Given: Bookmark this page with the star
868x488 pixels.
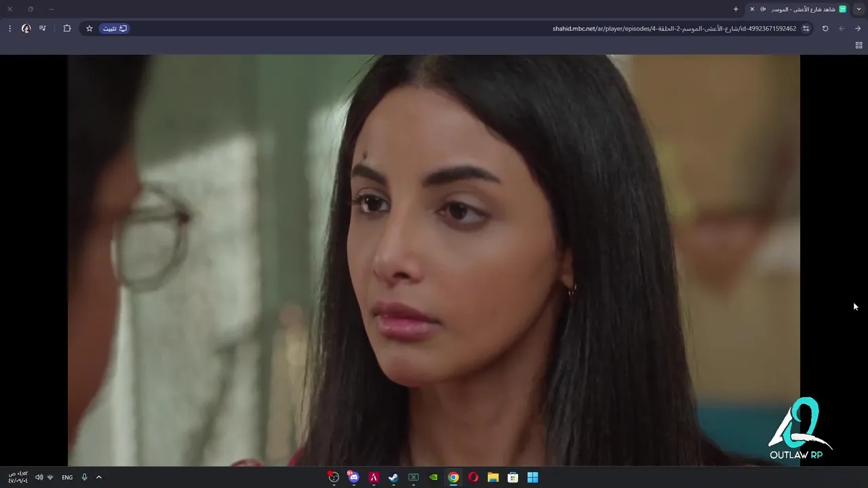Looking at the screenshot, I should [x=89, y=28].
